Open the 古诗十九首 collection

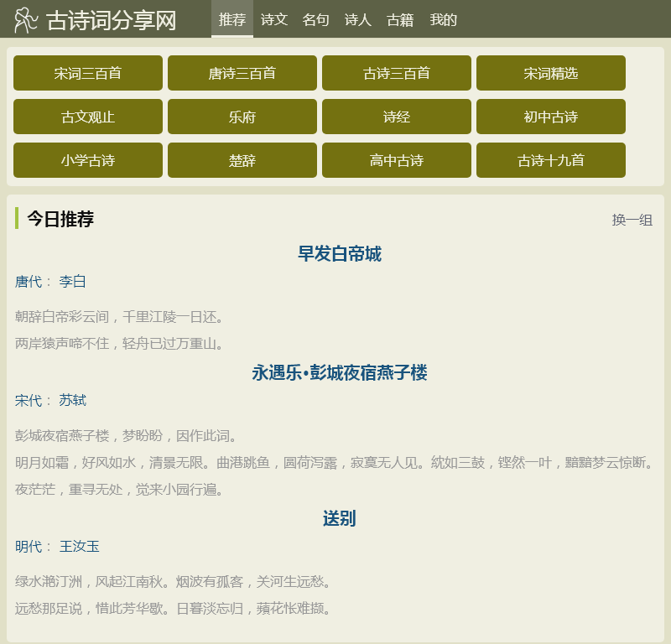551,160
